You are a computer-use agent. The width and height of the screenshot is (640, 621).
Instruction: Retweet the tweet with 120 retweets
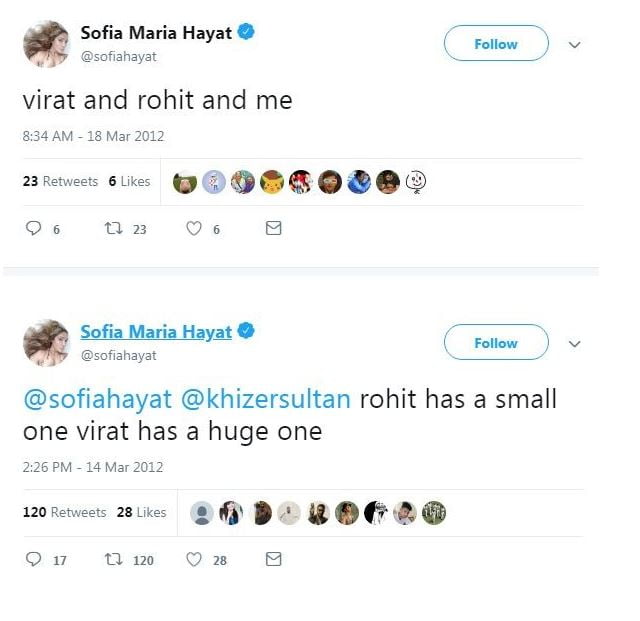pyautogui.click(x=114, y=560)
